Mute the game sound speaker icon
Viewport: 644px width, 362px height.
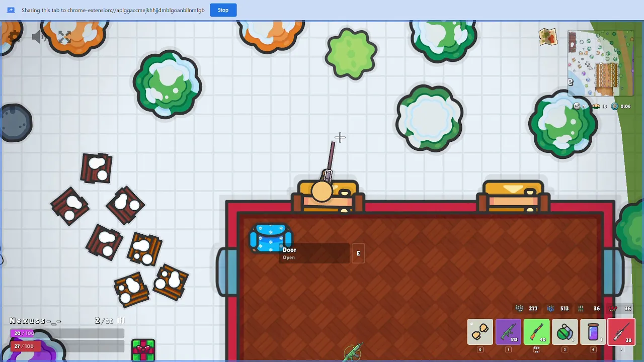click(38, 37)
